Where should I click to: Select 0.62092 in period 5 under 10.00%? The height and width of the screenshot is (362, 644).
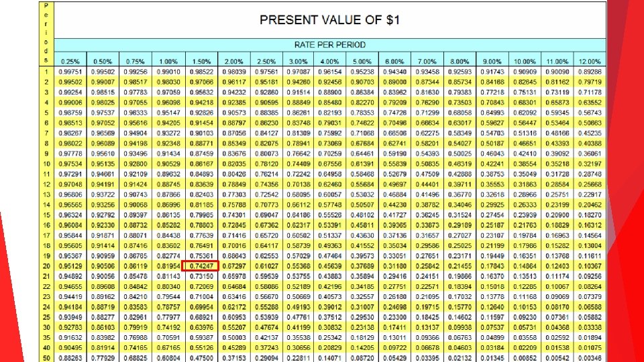[x=525, y=113]
